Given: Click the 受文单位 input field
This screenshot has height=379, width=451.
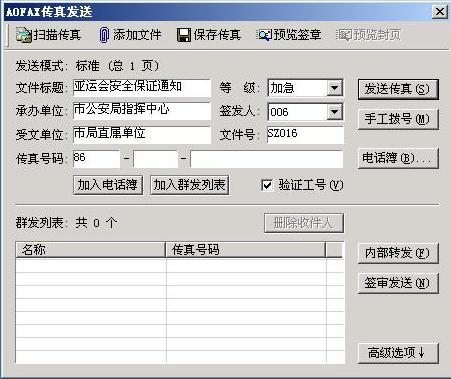Looking at the screenshot, I should coord(142,135).
